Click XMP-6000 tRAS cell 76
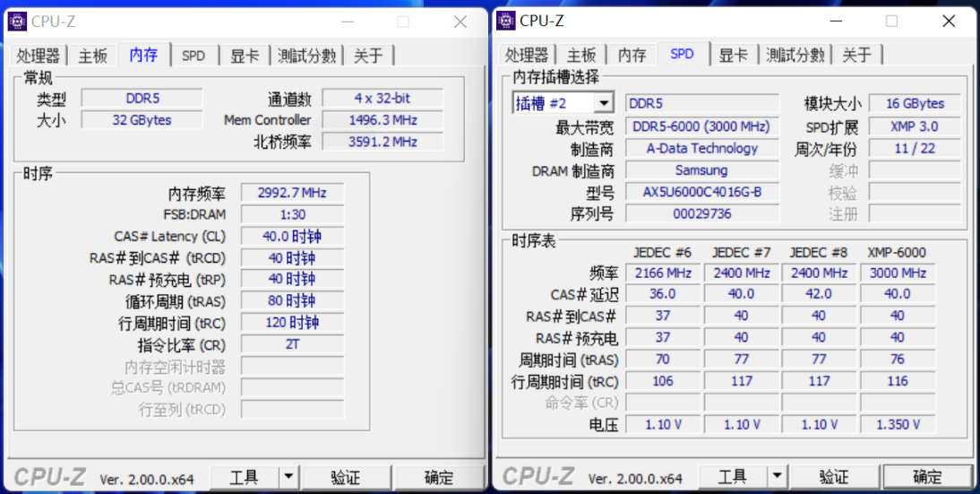This screenshot has width=980, height=494. click(898, 360)
